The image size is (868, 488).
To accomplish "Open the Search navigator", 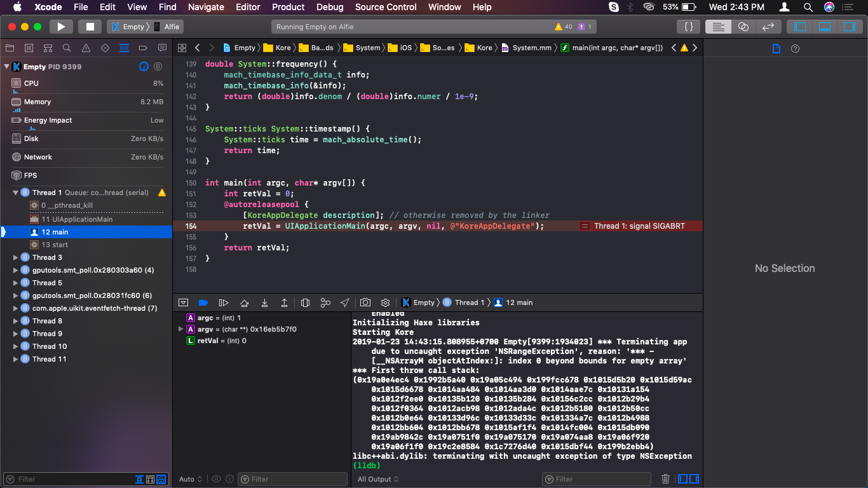I will 66,48.
